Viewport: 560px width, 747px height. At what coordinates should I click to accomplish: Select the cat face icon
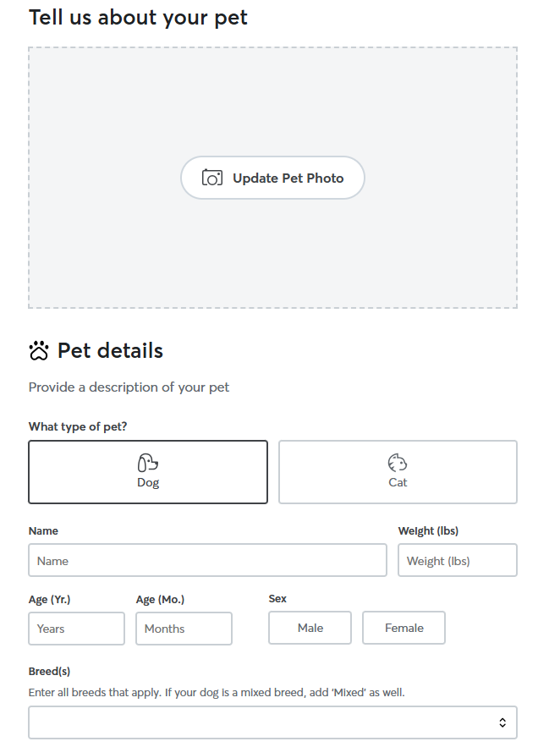point(398,463)
